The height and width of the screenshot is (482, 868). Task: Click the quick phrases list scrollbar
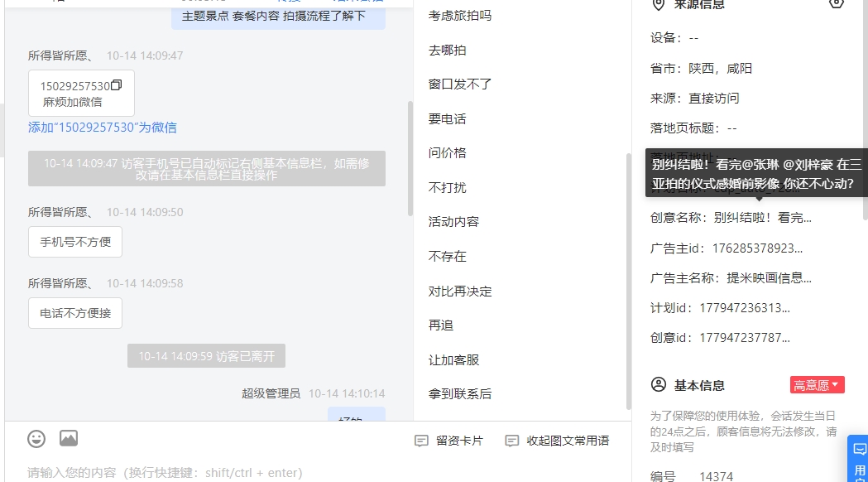click(628, 282)
